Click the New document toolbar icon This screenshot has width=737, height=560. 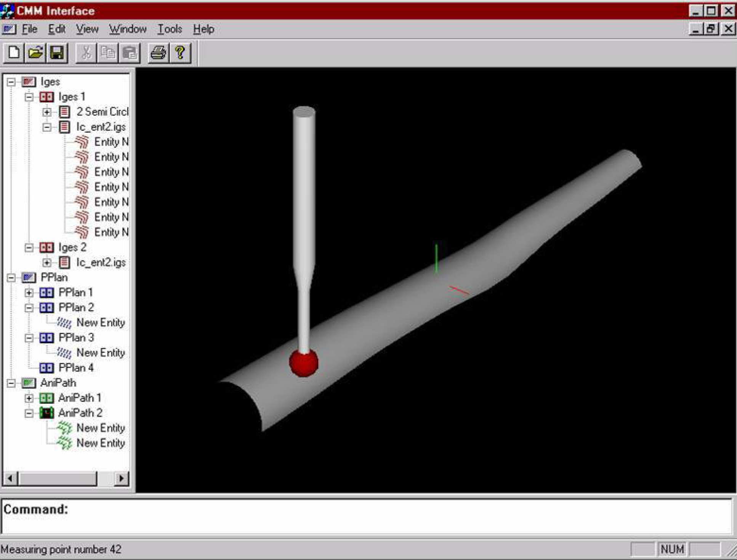pyautogui.click(x=14, y=53)
